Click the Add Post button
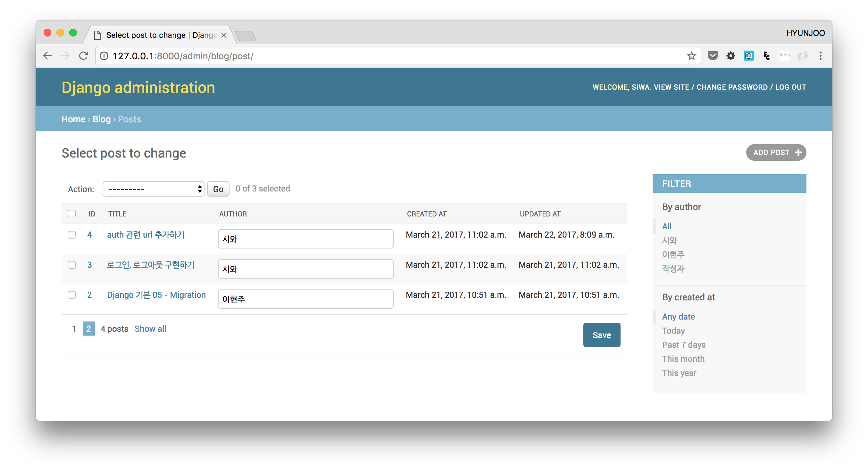Screen dimensions: 868x472 click(x=776, y=152)
